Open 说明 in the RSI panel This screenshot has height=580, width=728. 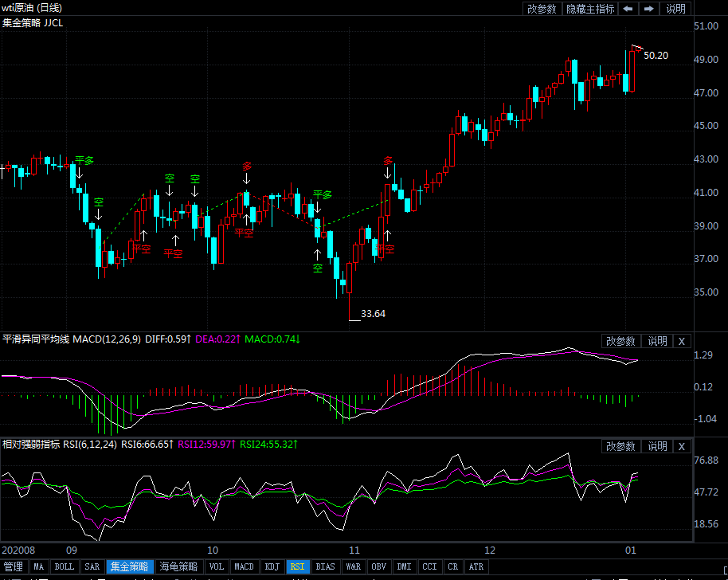click(x=657, y=446)
